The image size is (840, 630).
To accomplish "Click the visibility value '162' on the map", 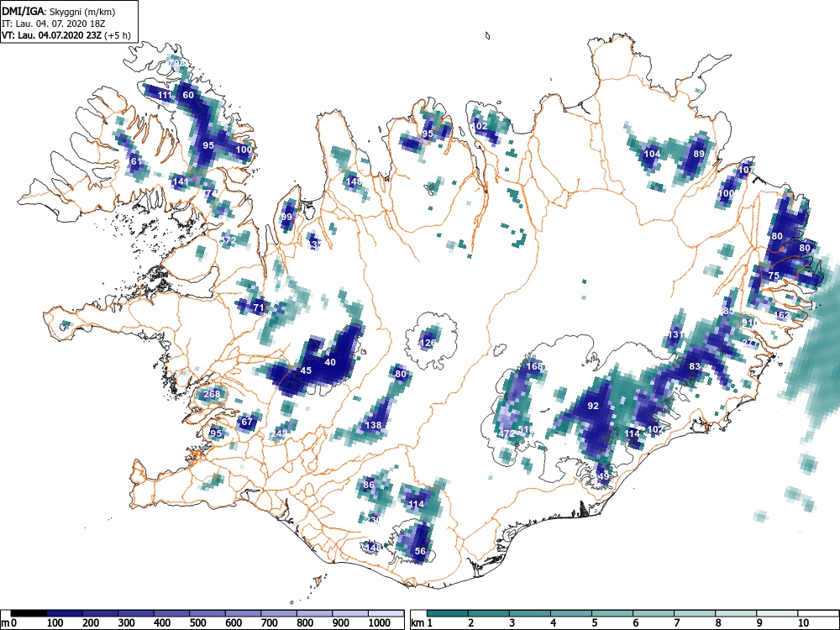I will (x=781, y=316).
